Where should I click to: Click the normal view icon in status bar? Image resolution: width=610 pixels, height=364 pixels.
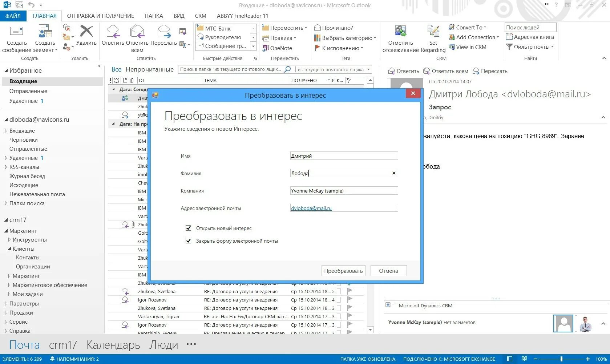(510, 359)
